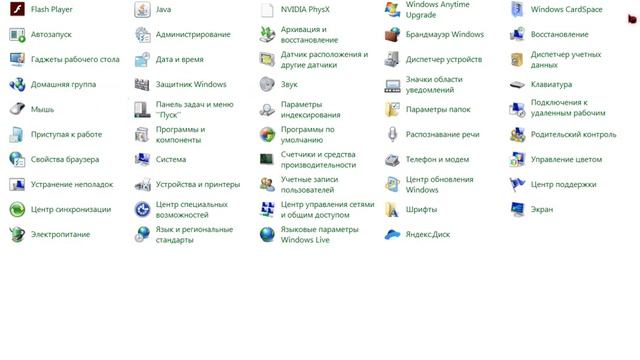Open Центр специальных возможностей link
This screenshot has height=360, width=640.
pos(191,209)
